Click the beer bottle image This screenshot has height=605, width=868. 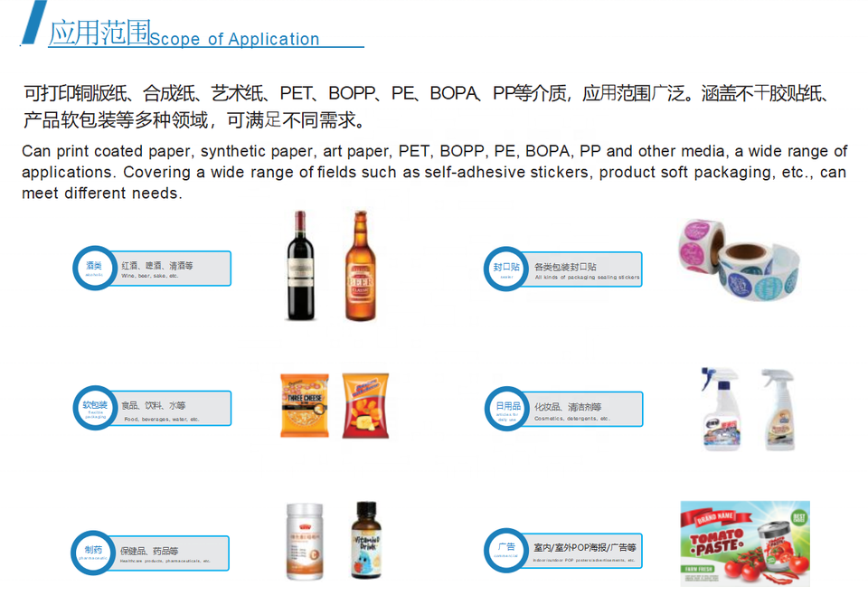[x=360, y=266]
